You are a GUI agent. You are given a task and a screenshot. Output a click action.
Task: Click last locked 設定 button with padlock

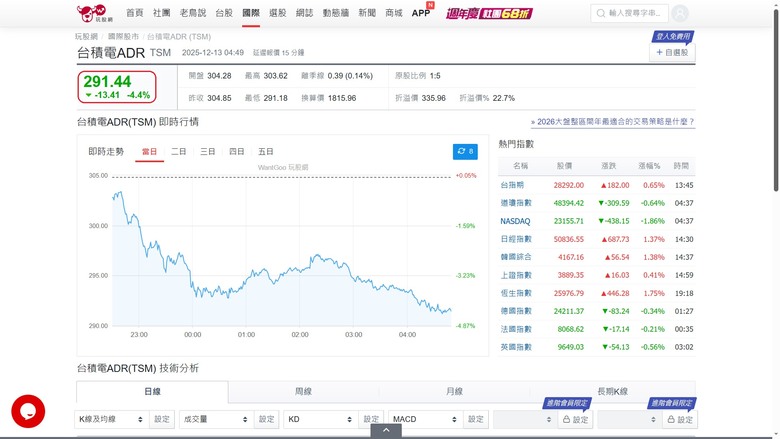(680, 420)
